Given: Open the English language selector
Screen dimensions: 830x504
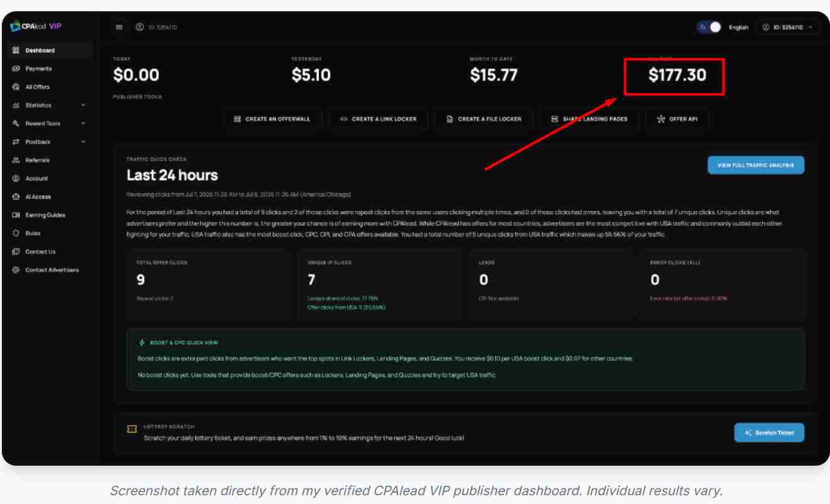Looking at the screenshot, I should click(738, 27).
